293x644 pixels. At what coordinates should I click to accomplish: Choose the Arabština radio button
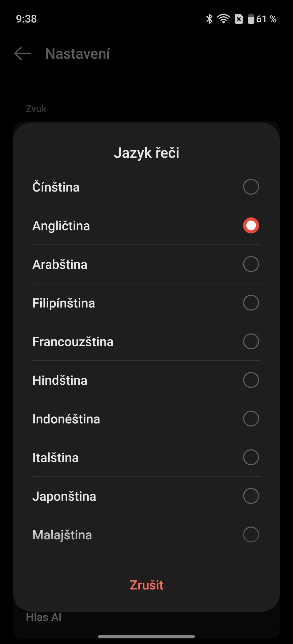[x=251, y=264]
